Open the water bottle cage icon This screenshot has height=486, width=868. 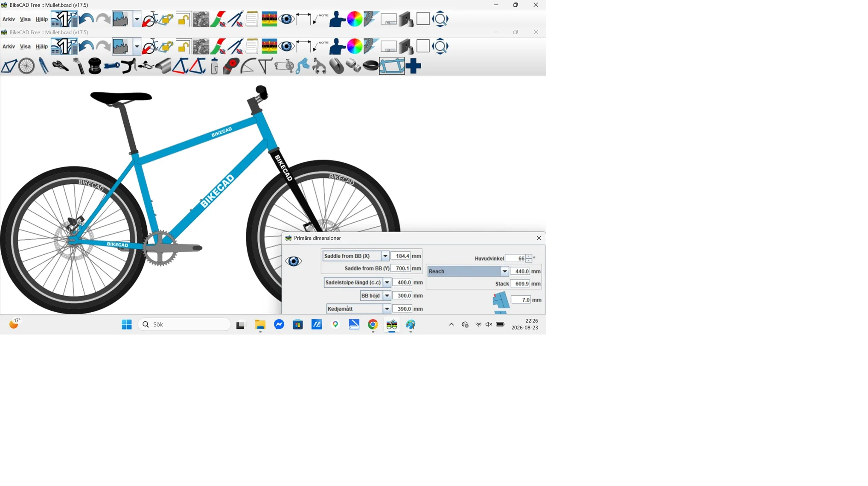(x=214, y=66)
